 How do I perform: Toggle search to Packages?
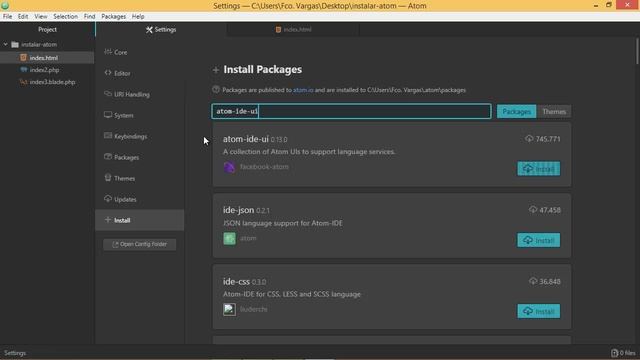click(516, 111)
